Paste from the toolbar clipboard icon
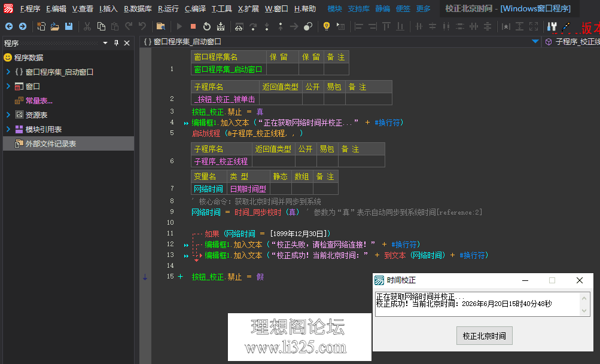600x364 pixels. pos(114,26)
